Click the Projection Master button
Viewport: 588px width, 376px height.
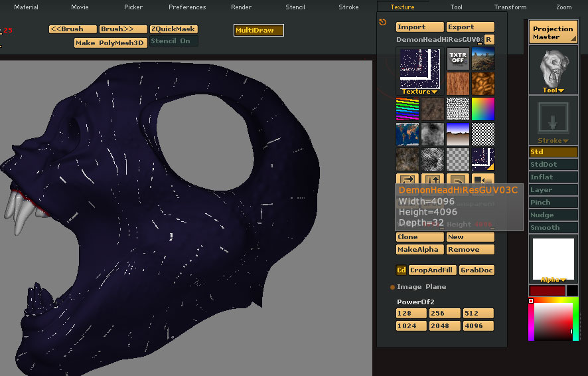click(553, 32)
